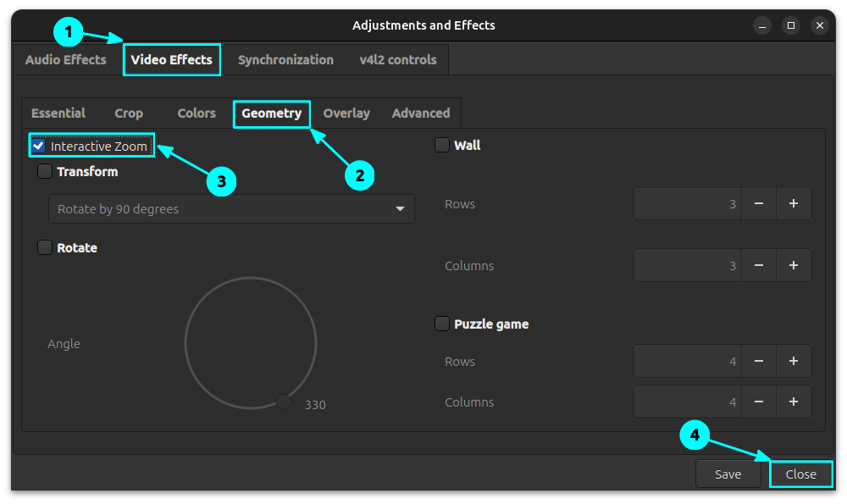The image size is (847, 504).
Task: Open the Colors sub-tab
Action: (197, 113)
